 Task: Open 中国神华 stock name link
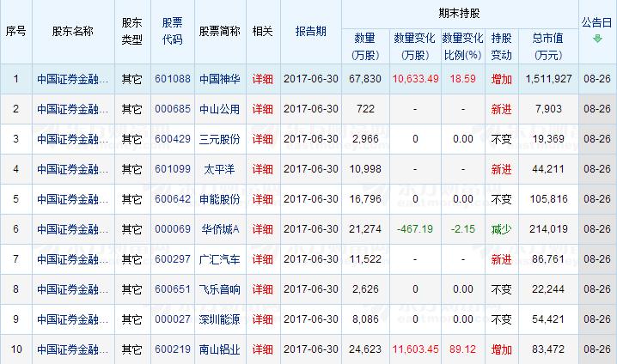pos(219,78)
